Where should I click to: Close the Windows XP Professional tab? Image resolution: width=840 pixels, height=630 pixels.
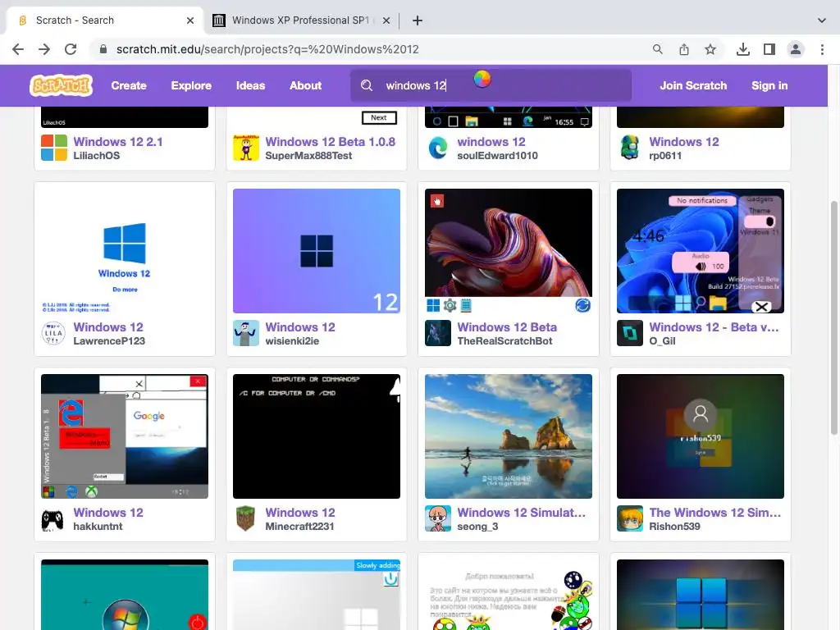[x=386, y=21]
